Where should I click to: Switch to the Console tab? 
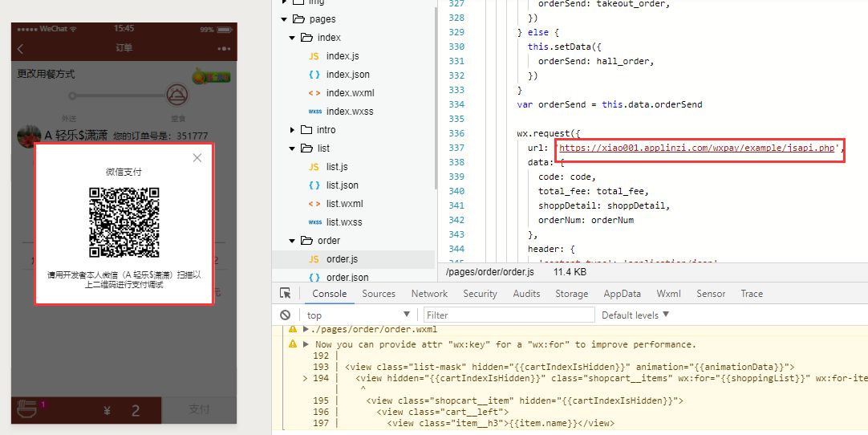coord(330,294)
